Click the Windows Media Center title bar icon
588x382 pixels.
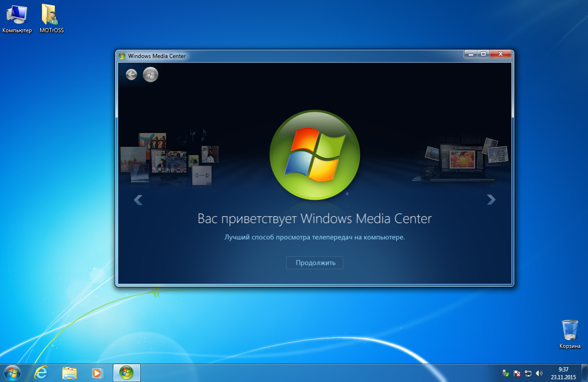pos(122,56)
